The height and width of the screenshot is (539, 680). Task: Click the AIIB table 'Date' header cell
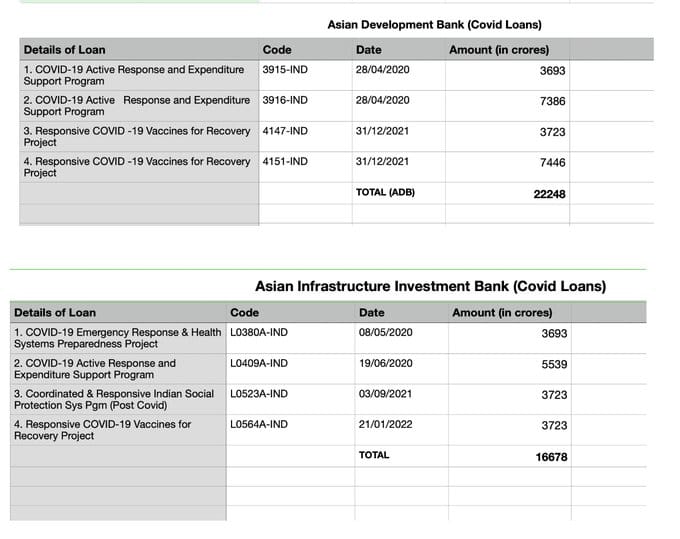pos(402,312)
